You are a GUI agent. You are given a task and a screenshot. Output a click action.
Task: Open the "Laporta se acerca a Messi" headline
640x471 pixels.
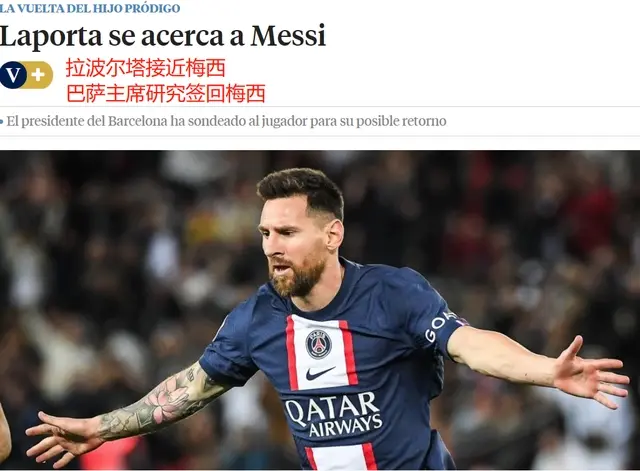163,36
